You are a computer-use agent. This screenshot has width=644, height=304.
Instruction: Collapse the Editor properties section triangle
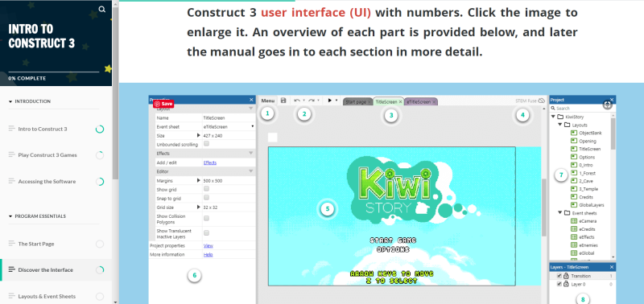coord(251,171)
